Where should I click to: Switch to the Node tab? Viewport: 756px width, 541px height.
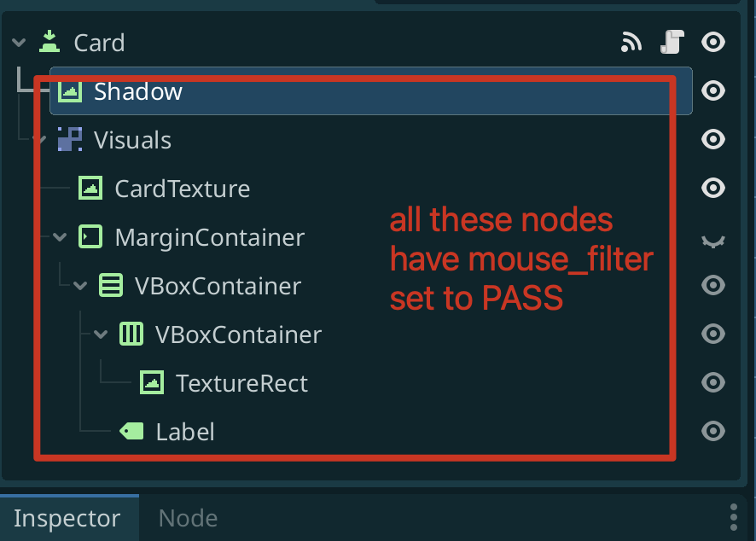click(188, 518)
